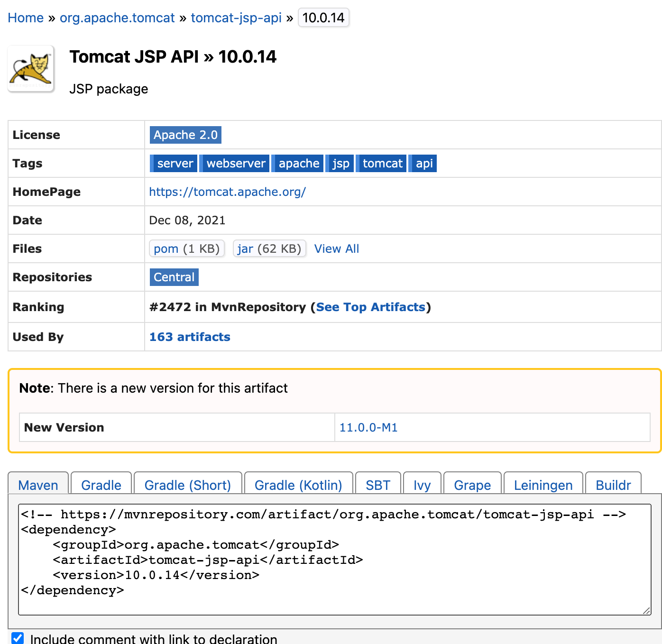The width and height of the screenshot is (662, 644).
Task: Click the Dec 08, 2021 date value
Action: pos(187,220)
